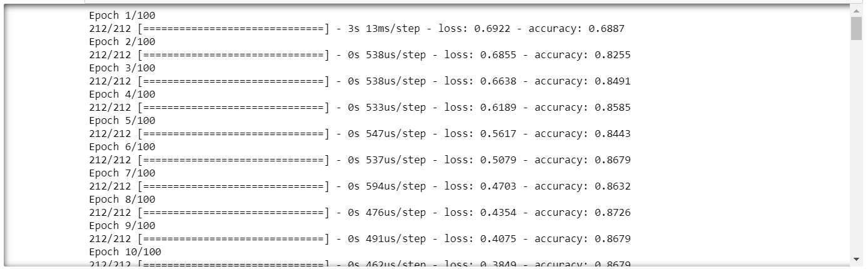Click the 'Epoch 8/100' text
Viewport: 868px width, 269px height.
pyautogui.click(x=122, y=199)
